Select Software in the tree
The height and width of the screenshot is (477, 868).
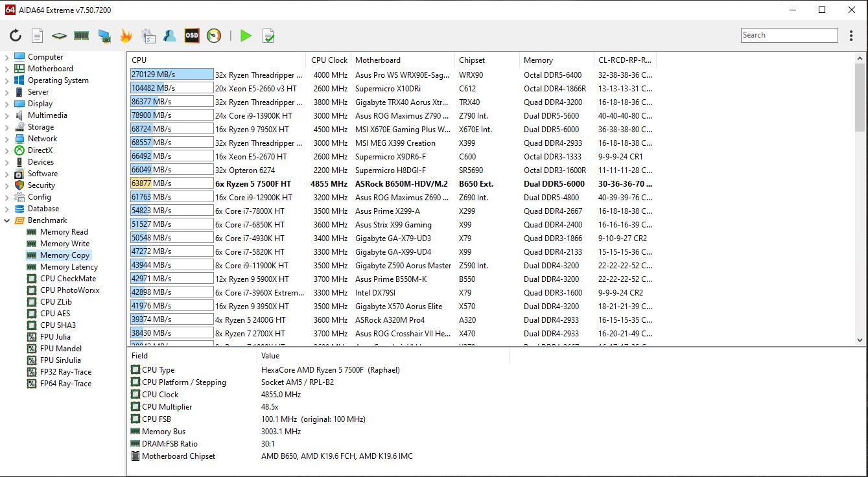pyautogui.click(x=43, y=174)
